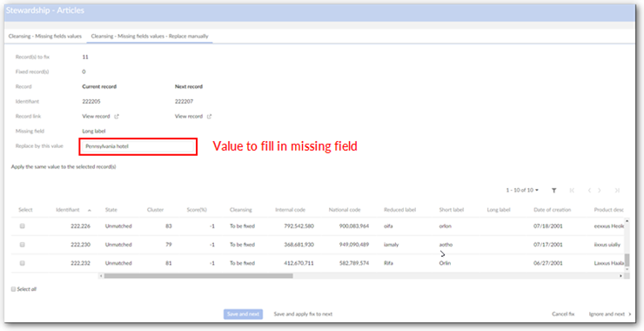644x331 pixels.
Task: Select record 222,230 checkbox
Action: click(22, 244)
